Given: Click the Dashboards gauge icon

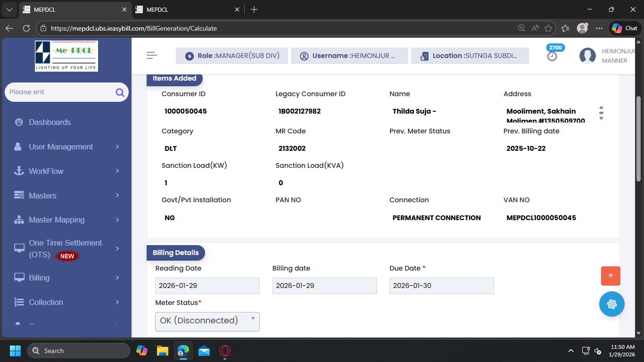Looking at the screenshot, I should tap(19, 122).
